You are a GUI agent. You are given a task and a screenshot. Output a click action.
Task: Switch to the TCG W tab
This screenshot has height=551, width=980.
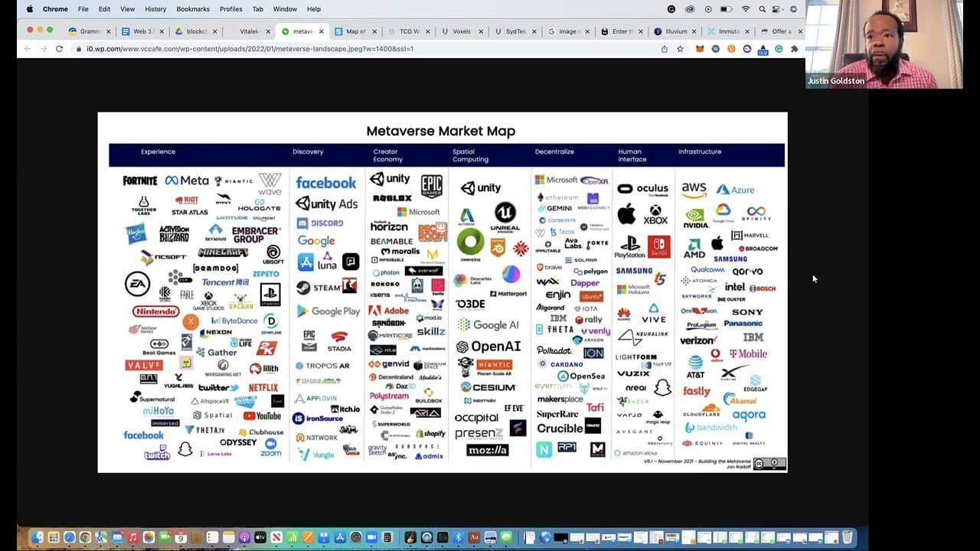coord(407,31)
